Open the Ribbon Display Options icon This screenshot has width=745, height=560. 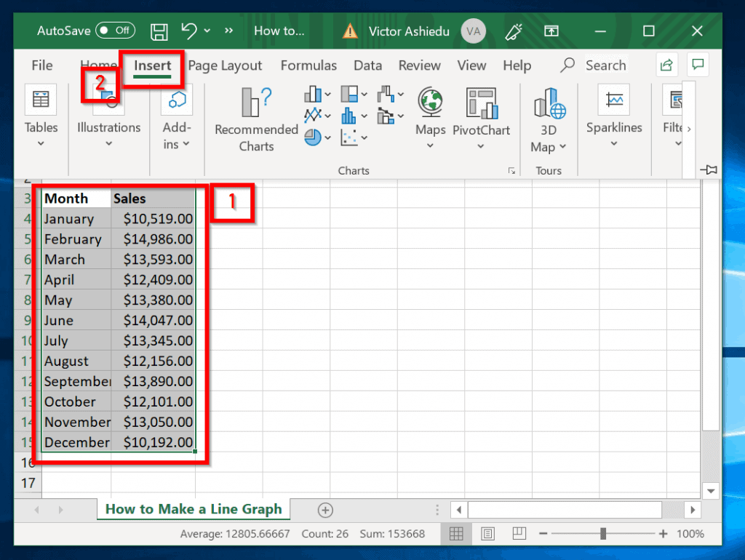[x=551, y=31]
